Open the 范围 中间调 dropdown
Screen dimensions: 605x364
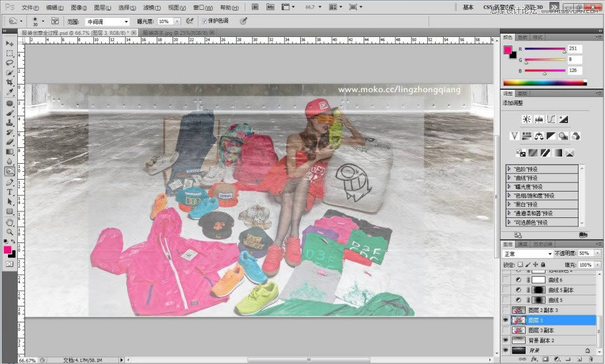point(106,21)
